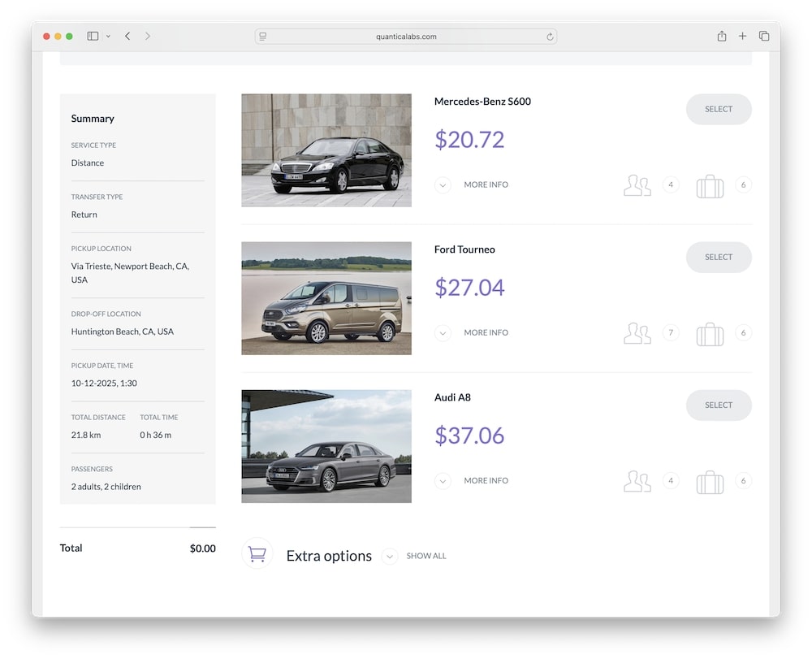Click the total distance value 21.8 km
The width and height of the screenshot is (812, 659).
click(x=86, y=436)
